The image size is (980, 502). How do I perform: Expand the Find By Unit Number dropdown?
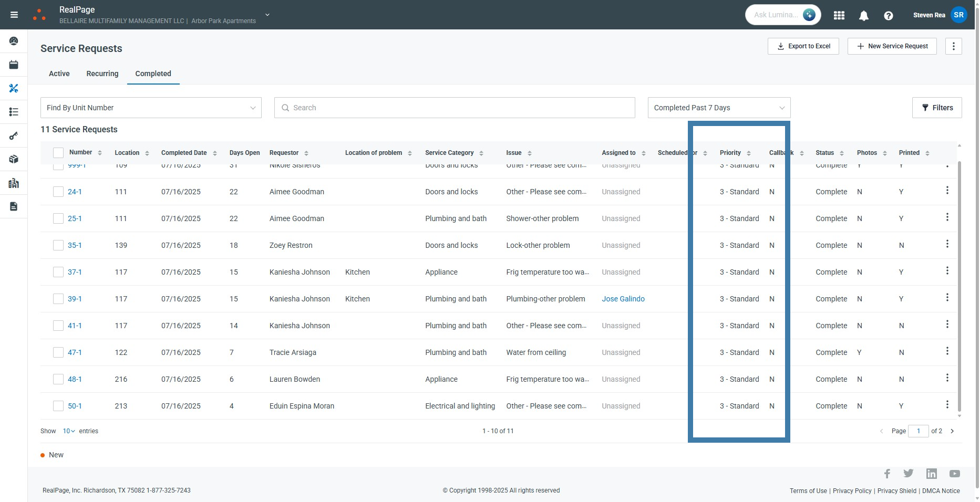151,108
